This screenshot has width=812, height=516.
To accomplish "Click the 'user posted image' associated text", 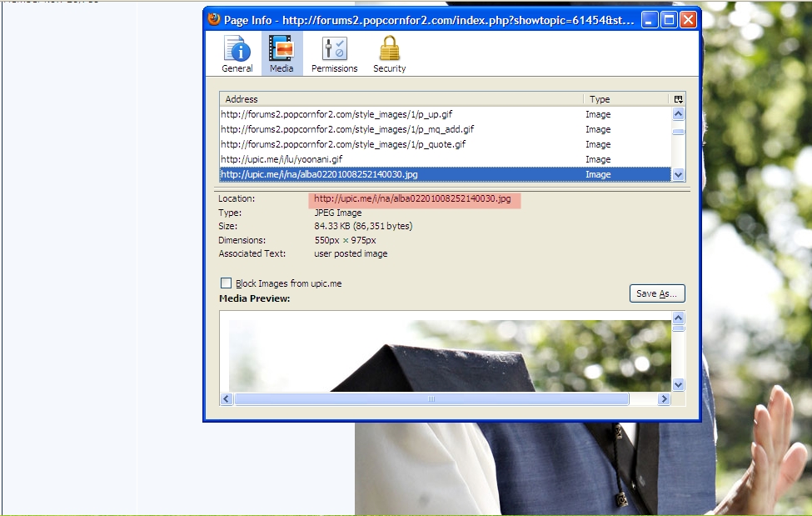I will (351, 253).
